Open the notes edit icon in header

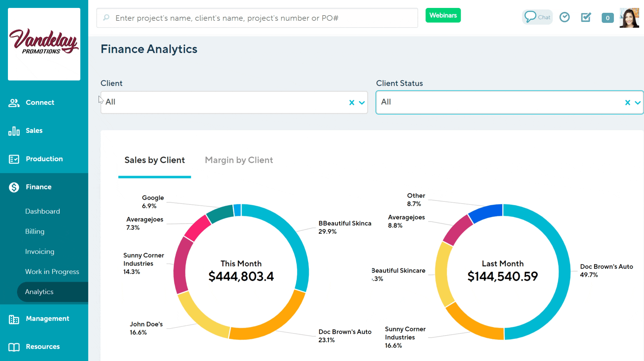[586, 17]
